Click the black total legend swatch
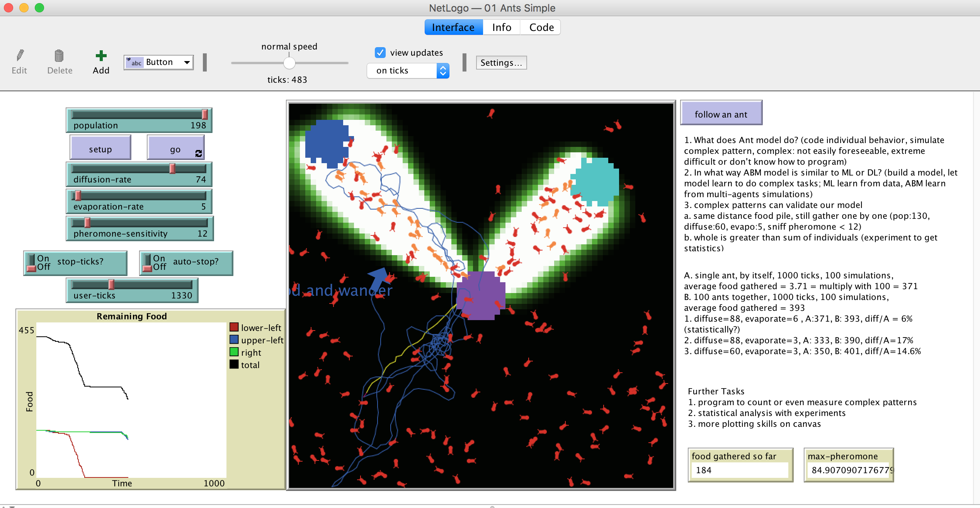Image resolution: width=980 pixels, height=508 pixels. pyautogui.click(x=234, y=364)
